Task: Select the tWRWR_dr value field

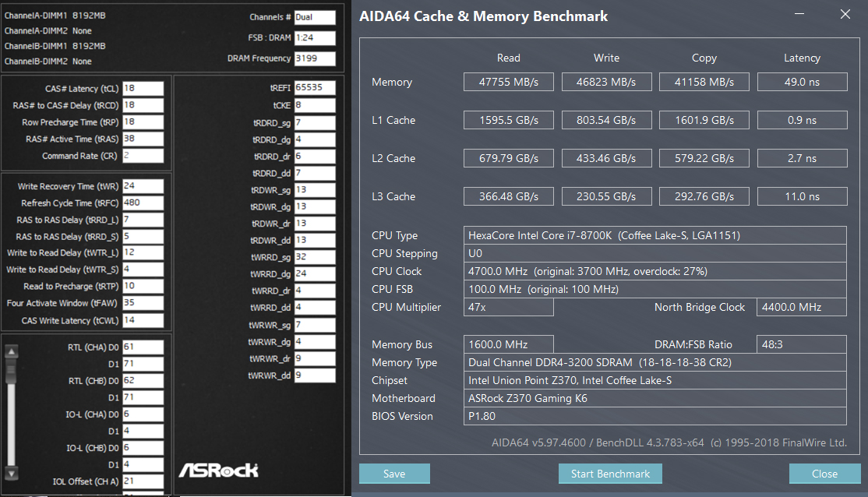Action: [x=315, y=358]
